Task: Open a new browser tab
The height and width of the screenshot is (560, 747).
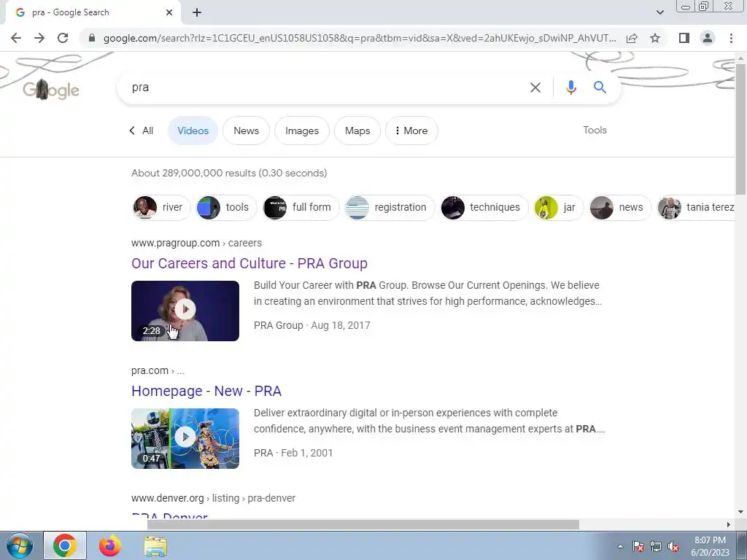Action: click(197, 12)
